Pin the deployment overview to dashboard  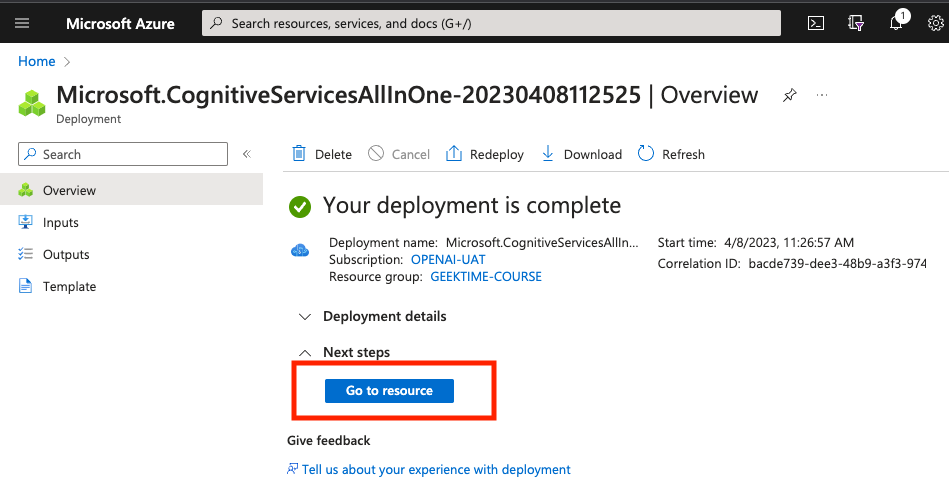tap(790, 95)
